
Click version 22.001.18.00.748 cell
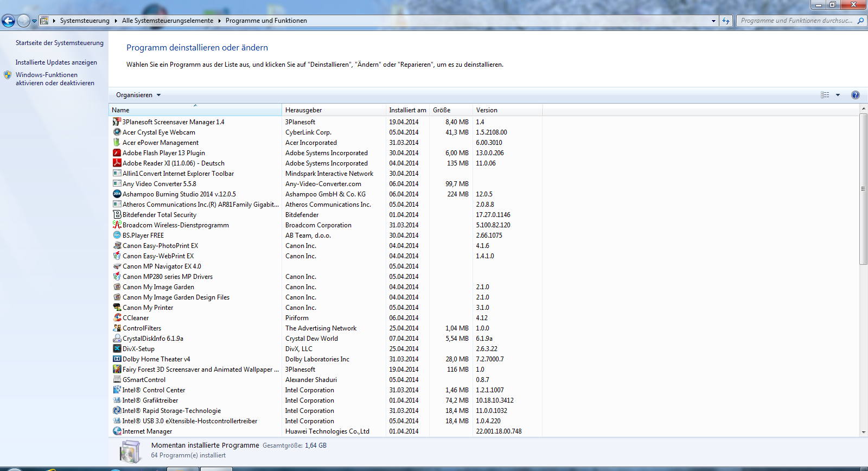pyautogui.click(x=499, y=431)
